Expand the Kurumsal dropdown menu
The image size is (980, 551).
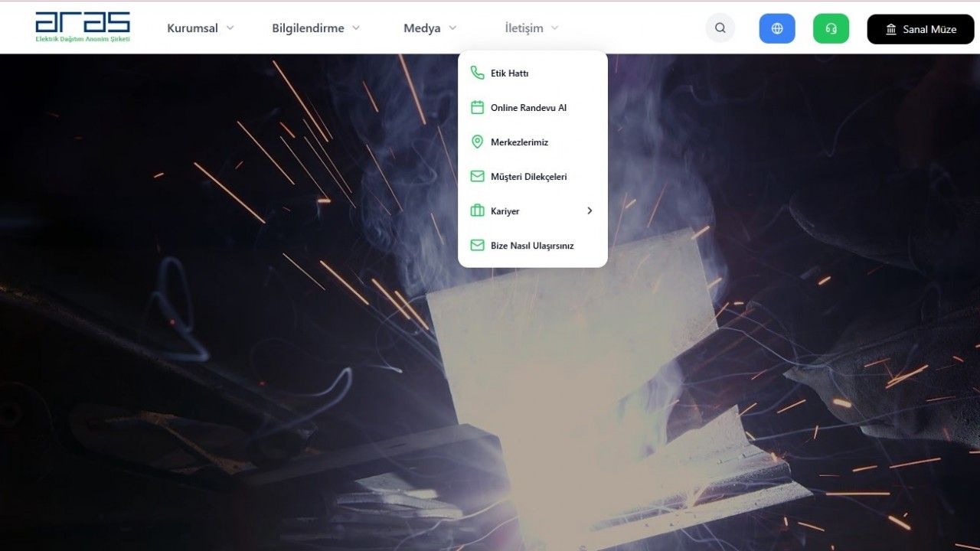coord(200,28)
